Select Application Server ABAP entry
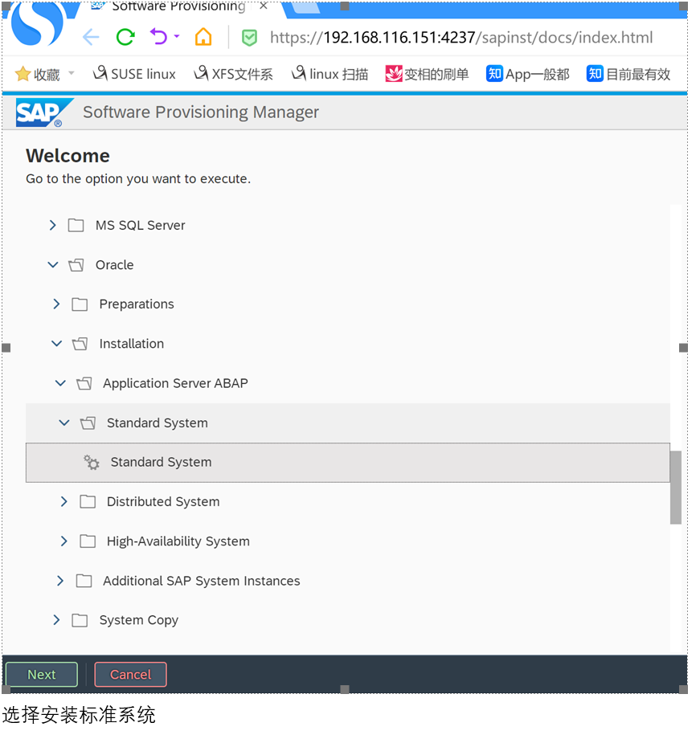 point(175,383)
